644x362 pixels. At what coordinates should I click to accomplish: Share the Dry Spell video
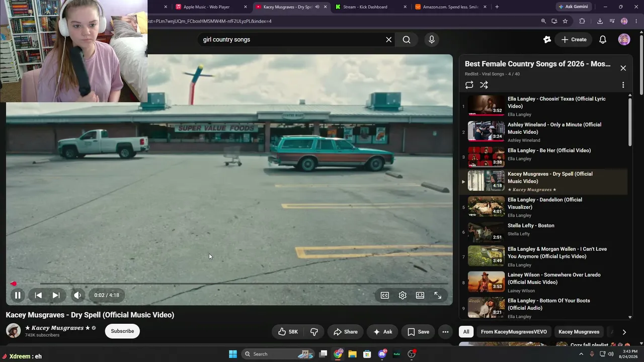click(345, 332)
